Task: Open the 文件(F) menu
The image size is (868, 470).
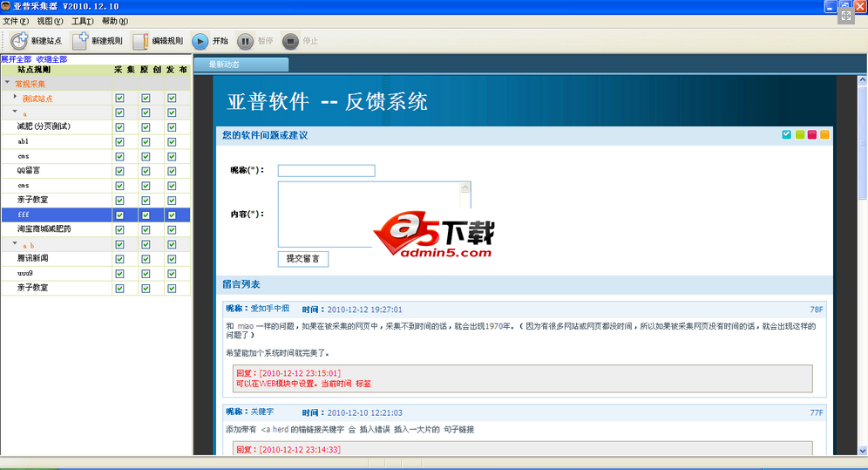Action: pos(16,21)
